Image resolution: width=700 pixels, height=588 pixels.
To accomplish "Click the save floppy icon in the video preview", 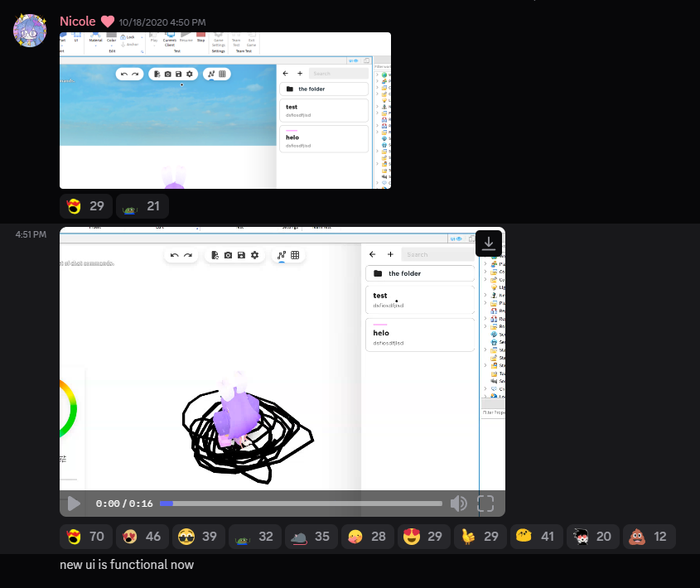I will (x=242, y=255).
